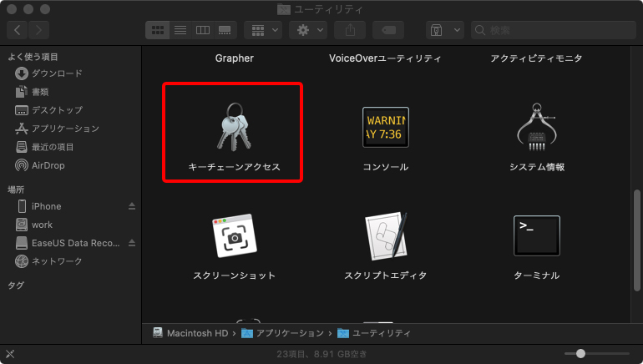Switch to icon view mode
This screenshot has width=643, height=364.
click(157, 30)
